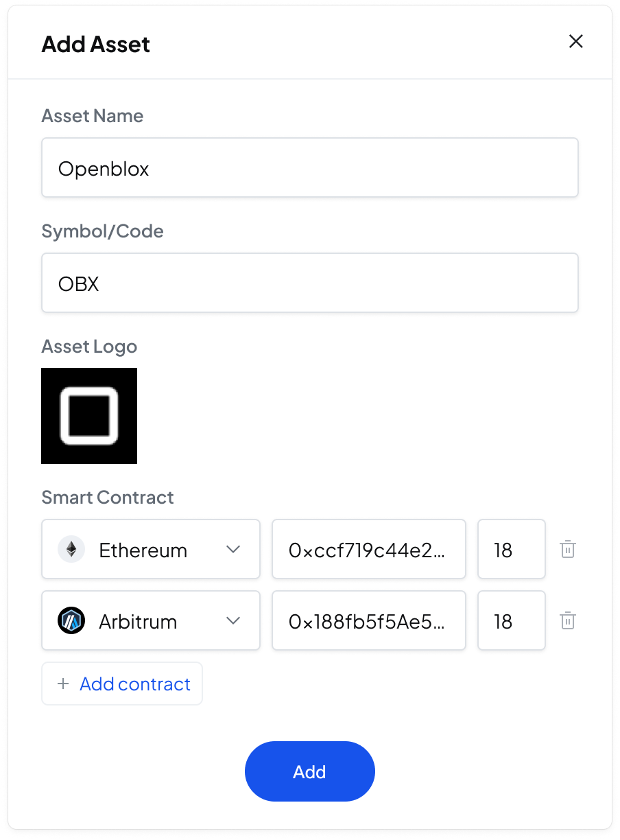
Task: Click the Arbitrum network logo icon
Action: click(71, 621)
